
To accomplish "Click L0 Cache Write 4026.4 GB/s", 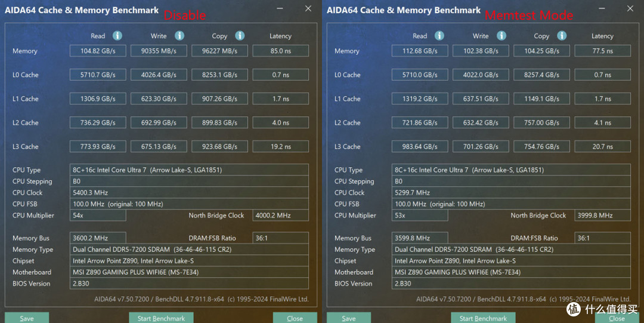I will 159,75.
